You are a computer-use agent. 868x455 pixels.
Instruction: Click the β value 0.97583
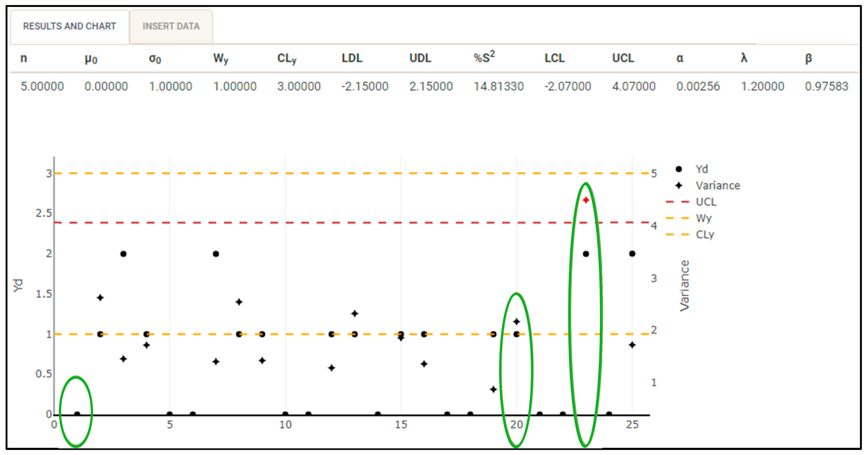coord(826,87)
